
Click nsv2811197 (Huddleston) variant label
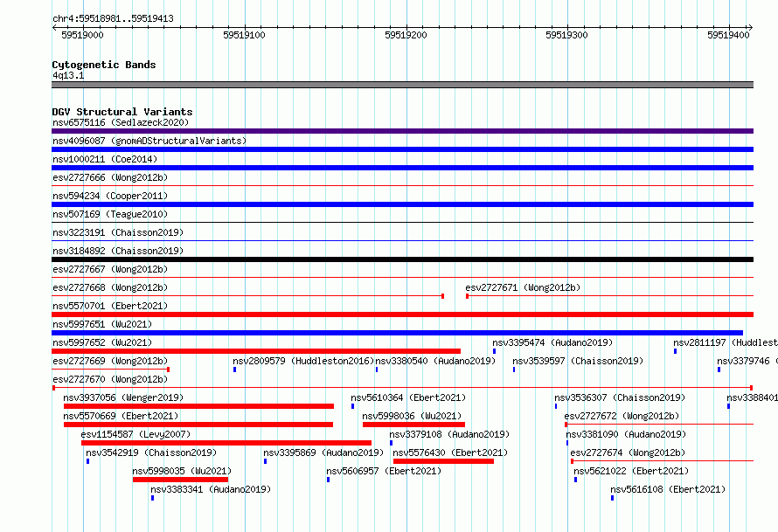coord(726,342)
